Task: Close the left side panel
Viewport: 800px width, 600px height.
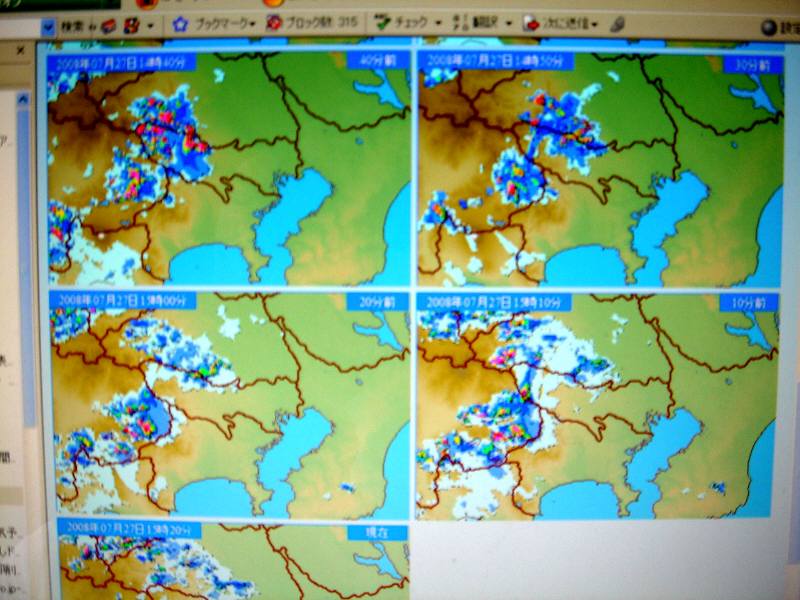Action: [20, 51]
